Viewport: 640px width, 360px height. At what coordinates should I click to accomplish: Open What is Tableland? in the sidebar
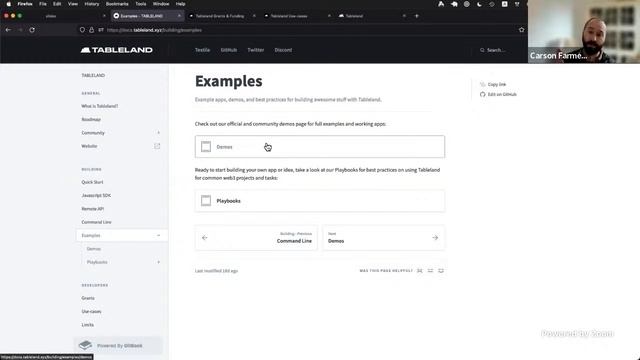coord(100,106)
